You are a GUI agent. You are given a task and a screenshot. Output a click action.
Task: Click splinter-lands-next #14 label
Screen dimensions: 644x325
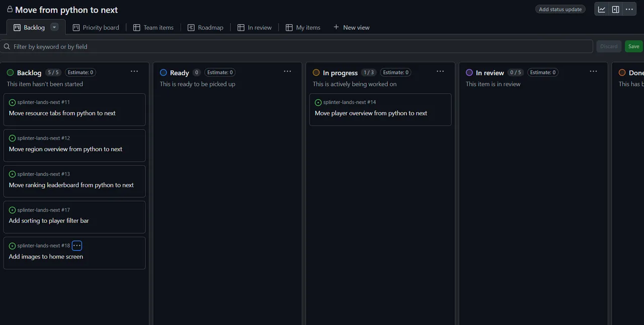click(x=350, y=102)
